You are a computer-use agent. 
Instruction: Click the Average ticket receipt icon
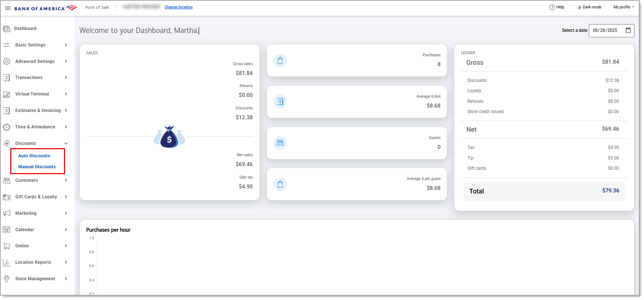tap(280, 102)
